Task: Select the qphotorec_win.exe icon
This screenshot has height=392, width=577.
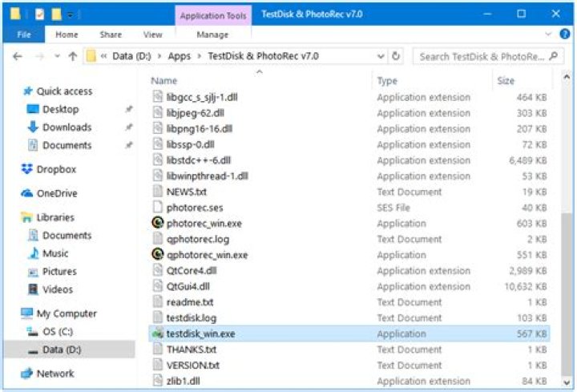Action: tap(158, 255)
